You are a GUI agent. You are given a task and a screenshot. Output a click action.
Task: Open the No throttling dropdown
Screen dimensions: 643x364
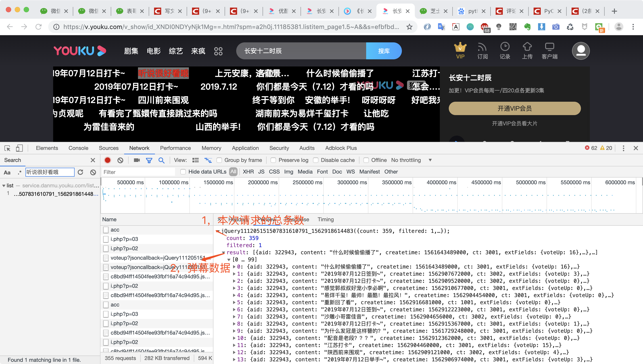[410, 160]
